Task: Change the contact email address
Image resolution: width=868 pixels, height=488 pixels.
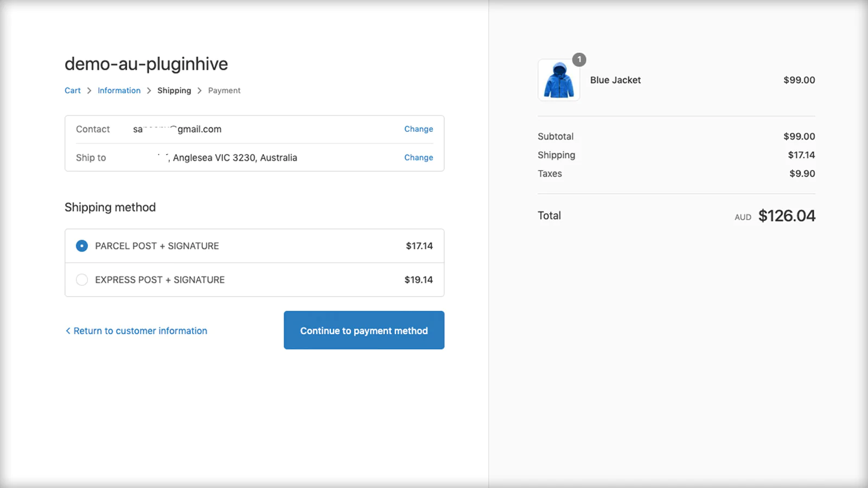Action: point(418,129)
